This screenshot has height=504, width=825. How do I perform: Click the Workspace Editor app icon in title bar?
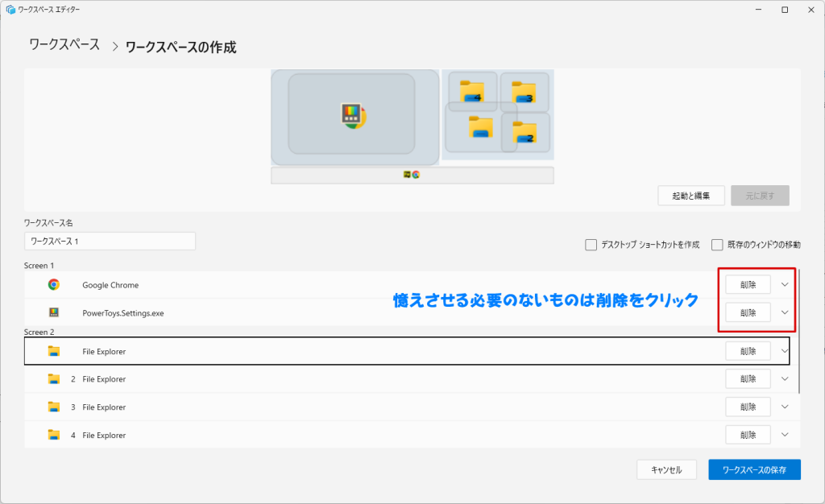10,10
